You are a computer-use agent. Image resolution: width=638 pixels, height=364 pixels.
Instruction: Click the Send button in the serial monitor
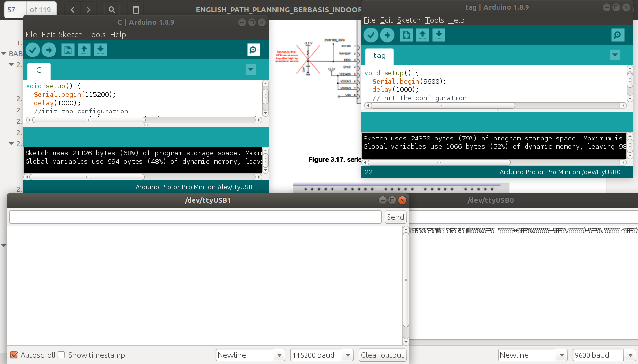point(395,217)
